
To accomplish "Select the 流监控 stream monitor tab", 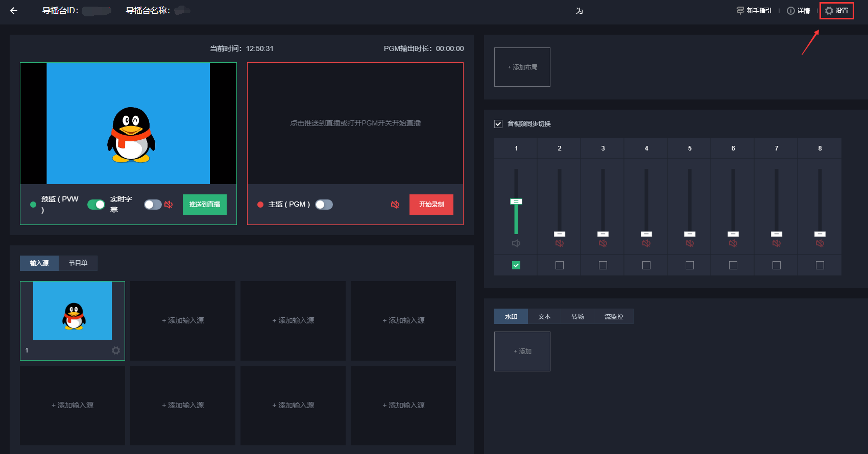I will (614, 317).
